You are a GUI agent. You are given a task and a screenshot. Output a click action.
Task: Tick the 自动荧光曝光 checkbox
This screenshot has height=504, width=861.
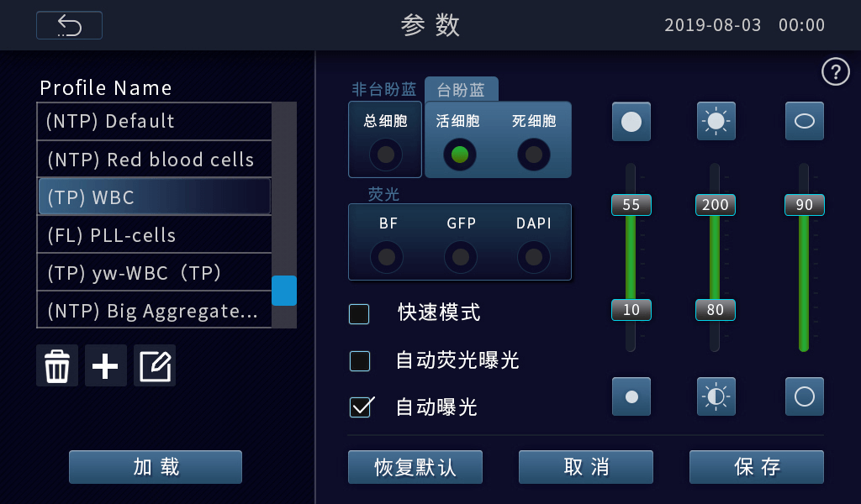point(360,361)
